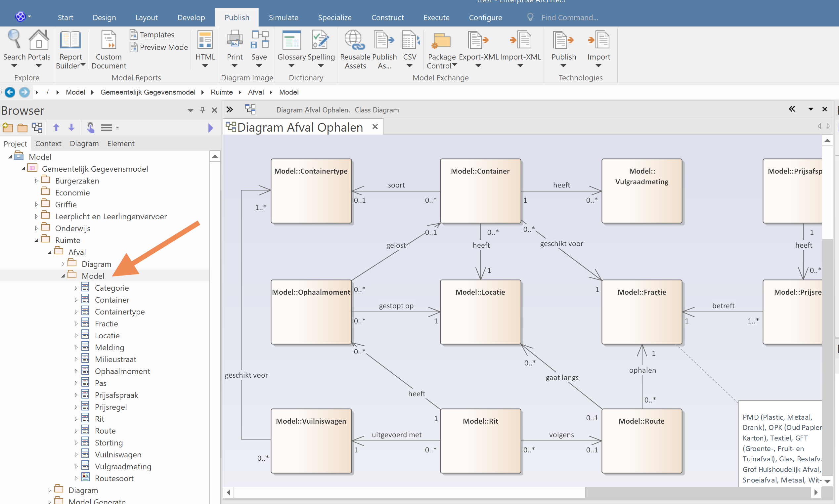The image size is (839, 504).
Task: Collapse the diagram side panel with double chevron
Action: 791,109
